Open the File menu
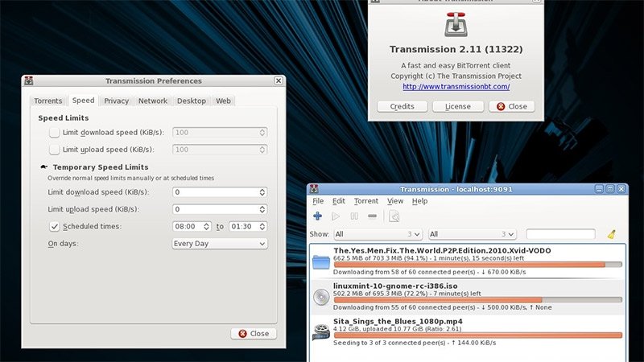Viewport: 644px width, 362px height. pyautogui.click(x=318, y=201)
